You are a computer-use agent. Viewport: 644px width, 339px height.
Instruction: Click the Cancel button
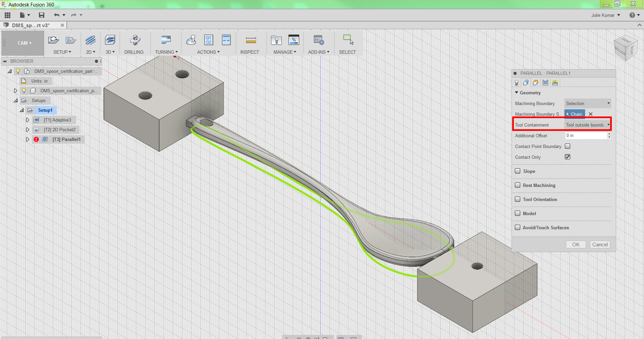[x=600, y=245]
